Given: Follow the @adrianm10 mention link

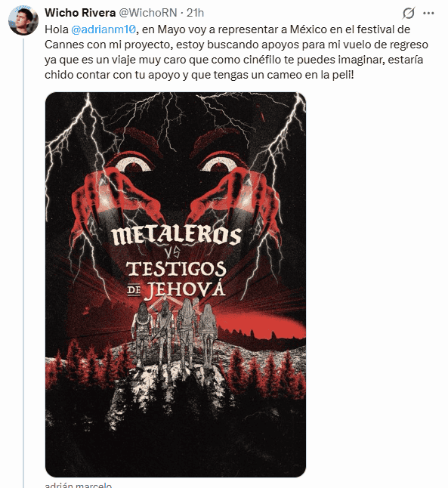Looking at the screenshot, I should click(x=104, y=29).
